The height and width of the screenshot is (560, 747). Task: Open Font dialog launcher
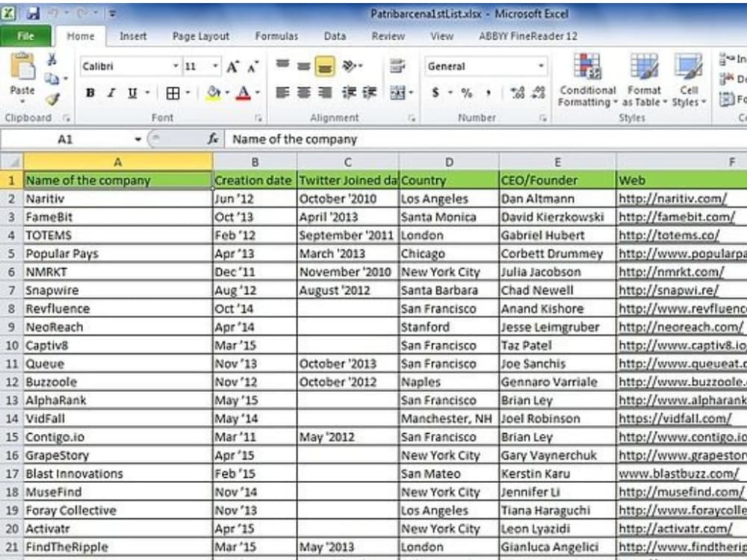coord(258,118)
